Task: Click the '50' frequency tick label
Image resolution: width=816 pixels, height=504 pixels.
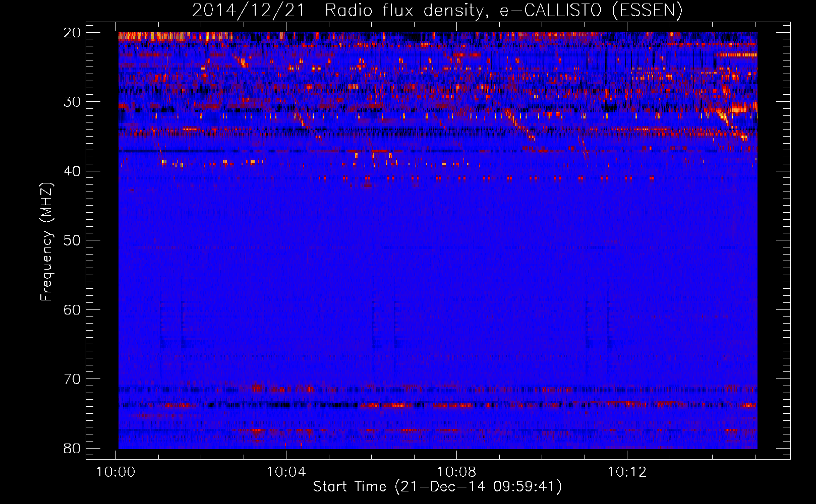Action: [x=72, y=240]
